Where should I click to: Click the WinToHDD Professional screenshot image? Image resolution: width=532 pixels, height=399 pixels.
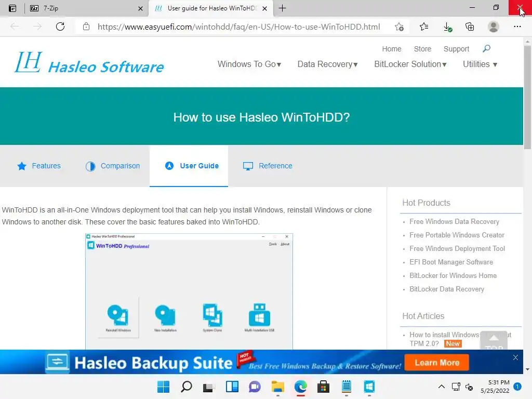pos(189,291)
